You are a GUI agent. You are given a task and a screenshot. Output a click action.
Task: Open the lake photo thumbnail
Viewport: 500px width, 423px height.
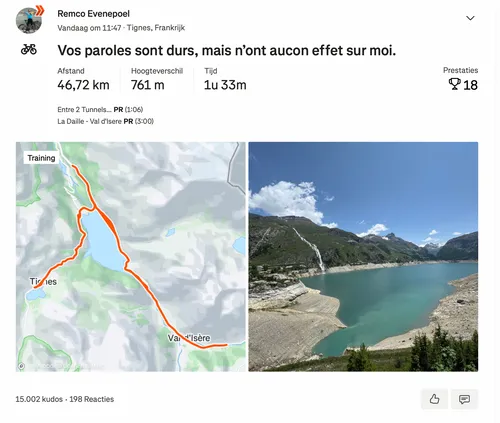point(363,257)
